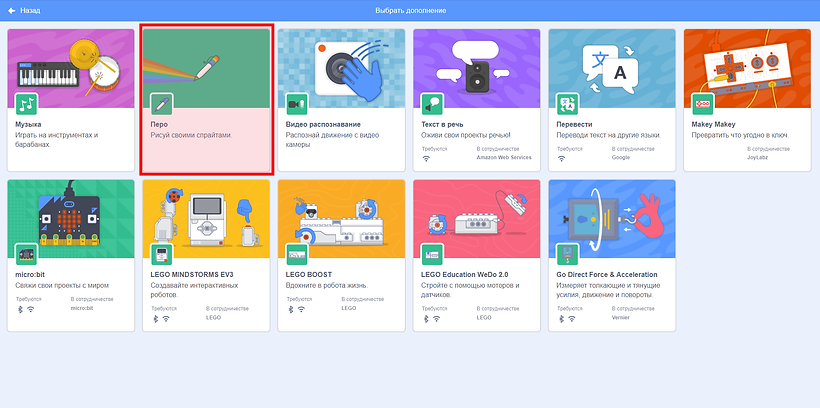Select the Музыка title text

click(x=28, y=124)
